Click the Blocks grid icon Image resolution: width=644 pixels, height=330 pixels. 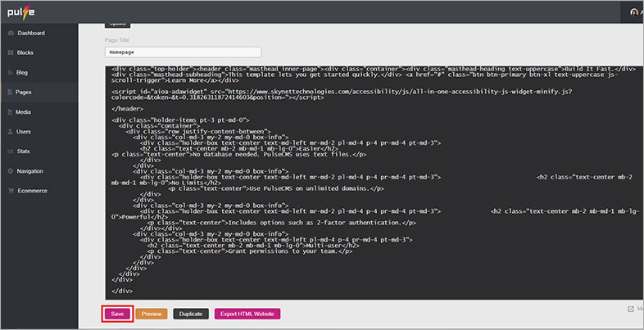[9, 52]
